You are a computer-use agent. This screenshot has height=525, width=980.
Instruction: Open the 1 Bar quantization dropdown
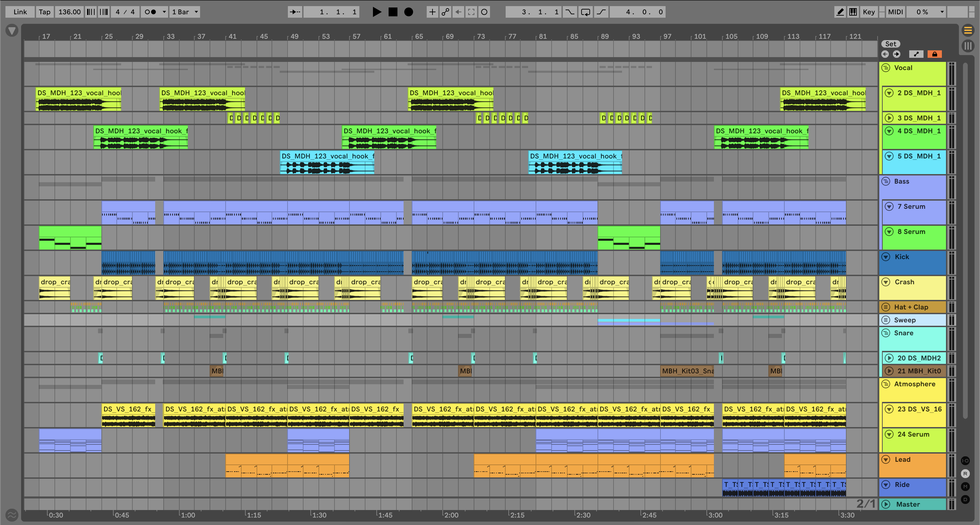[184, 12]
